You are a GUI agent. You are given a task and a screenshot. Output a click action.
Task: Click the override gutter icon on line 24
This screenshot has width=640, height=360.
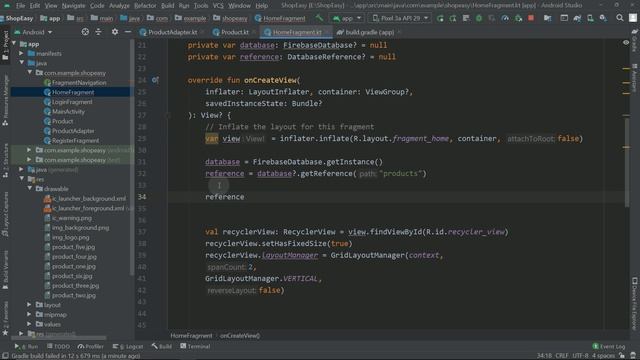point(155,80)
